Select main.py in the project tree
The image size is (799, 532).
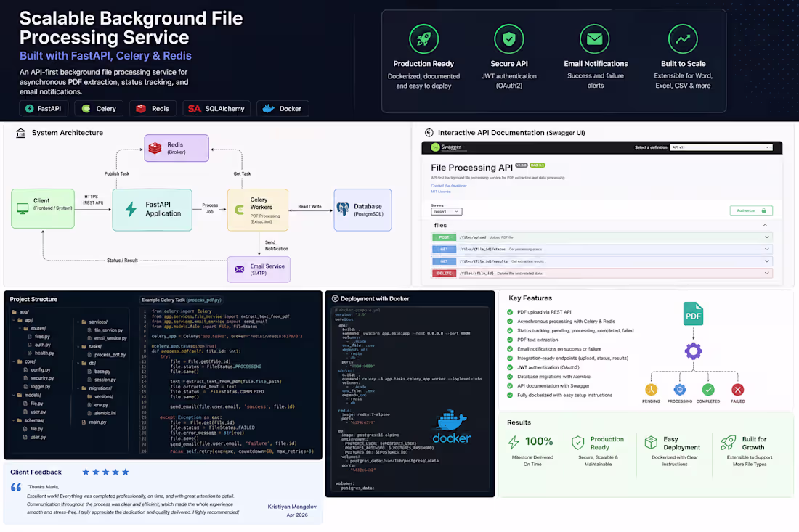point(94,422)
